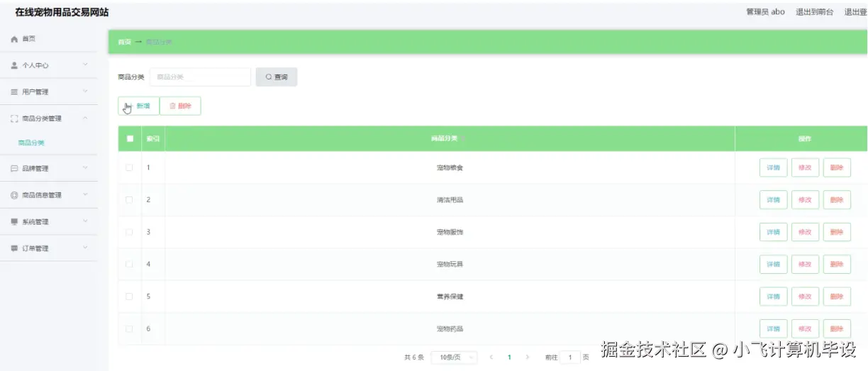Open 详情 for 清洁用品 row
This screenshot has height=371, width=868.
(773, 200)
